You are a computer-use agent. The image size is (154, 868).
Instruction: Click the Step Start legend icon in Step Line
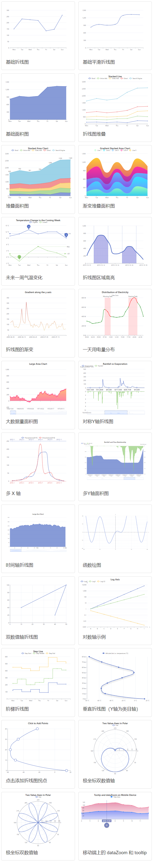coord(23,653)
